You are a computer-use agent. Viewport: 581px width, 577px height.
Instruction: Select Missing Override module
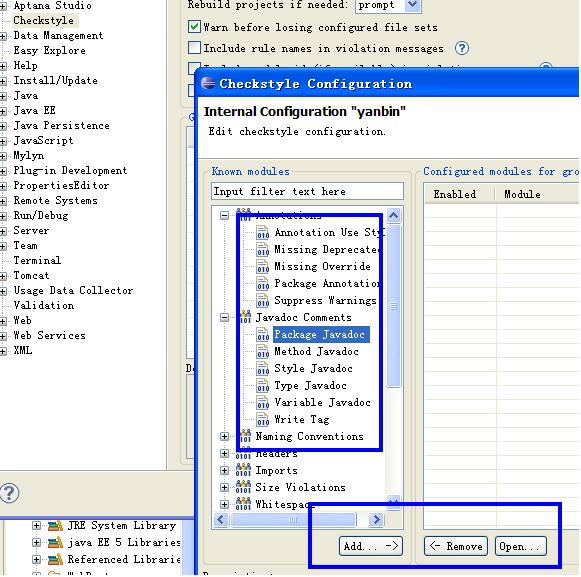click(322, 266)
